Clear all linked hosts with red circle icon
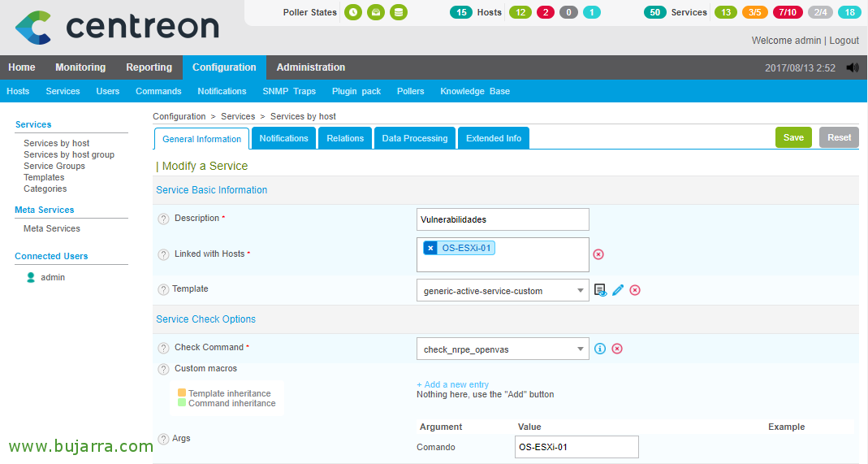This screenshot has width=868, height=464. [x=598, y=254]
